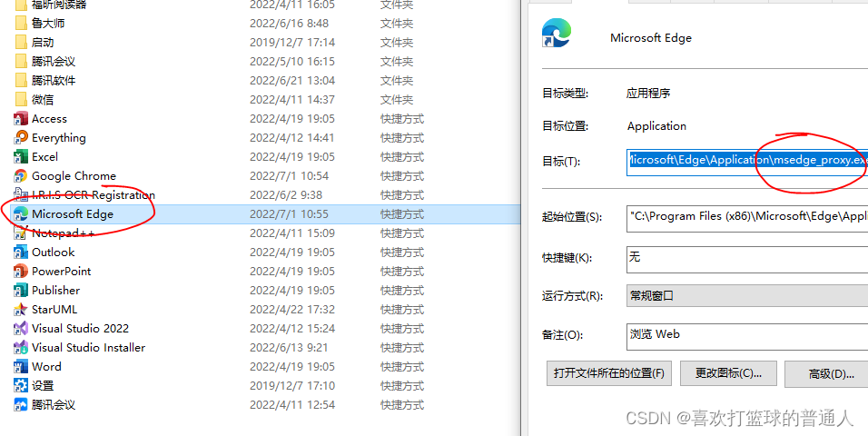Click the 设置 gear icon

coord(21,385)
